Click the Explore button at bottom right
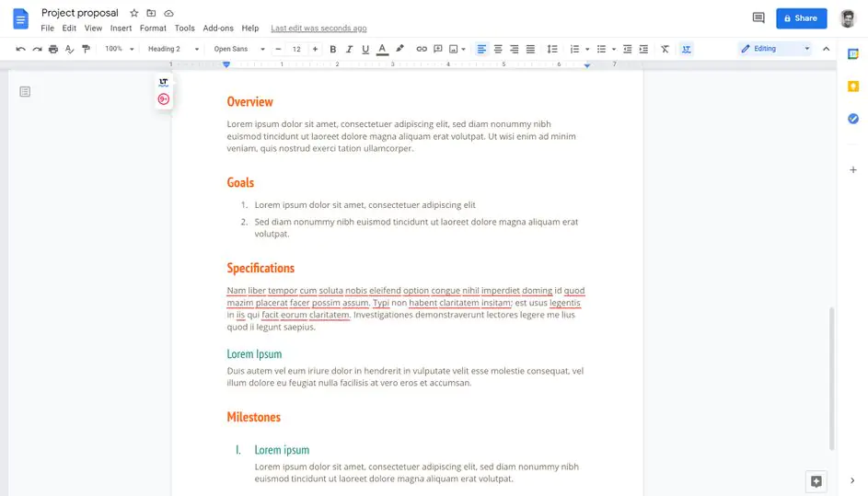Screen dimensions: 868x496 pos(816,481)
